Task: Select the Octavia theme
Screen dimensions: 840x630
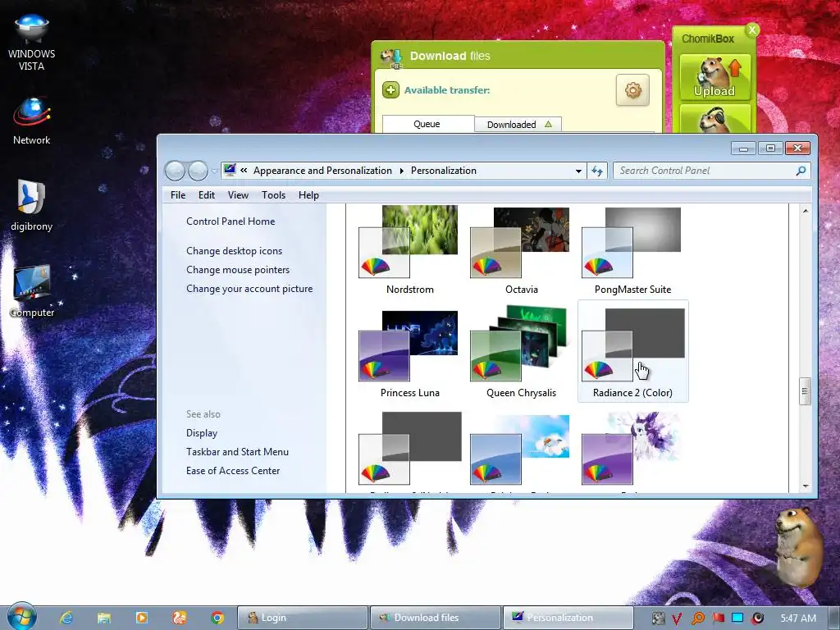Action: tap(521, 251)
